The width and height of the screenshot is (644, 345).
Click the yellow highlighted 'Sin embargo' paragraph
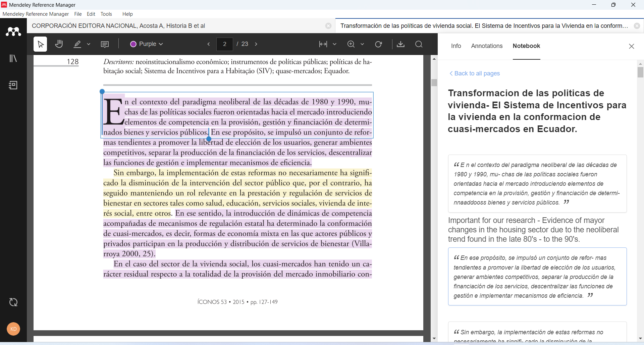pos(237,193)
